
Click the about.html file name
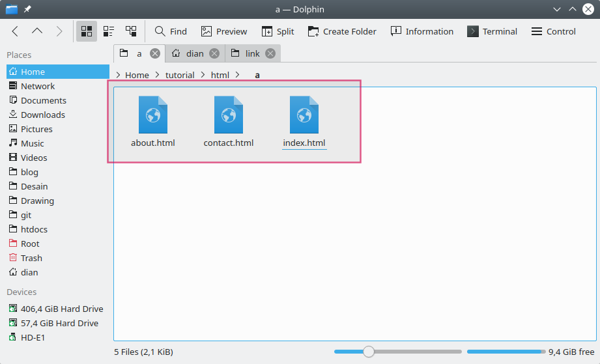point(153,143)
